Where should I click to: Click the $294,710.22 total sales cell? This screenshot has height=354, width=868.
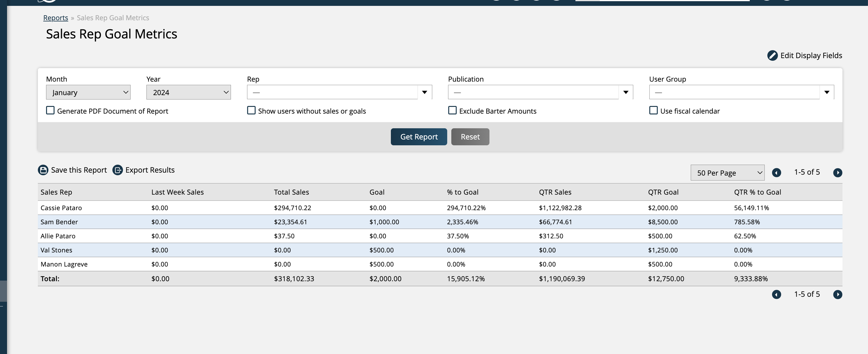[293, 208]
